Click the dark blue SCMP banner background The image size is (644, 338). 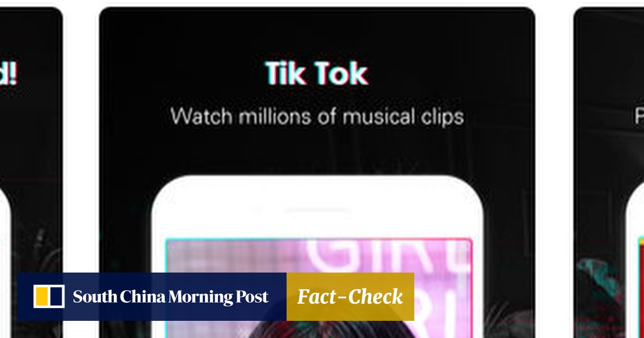[x=151, y=297]
